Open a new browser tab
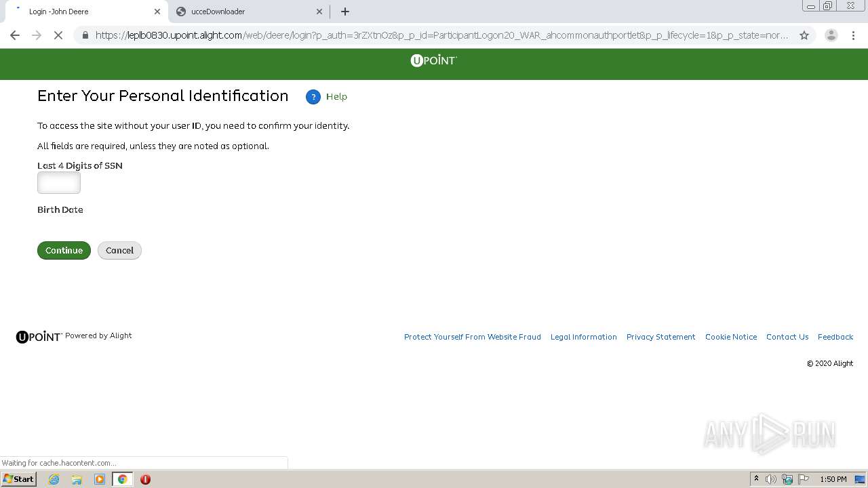The height and width of the screenshot is (488, 868). point(345,12)
